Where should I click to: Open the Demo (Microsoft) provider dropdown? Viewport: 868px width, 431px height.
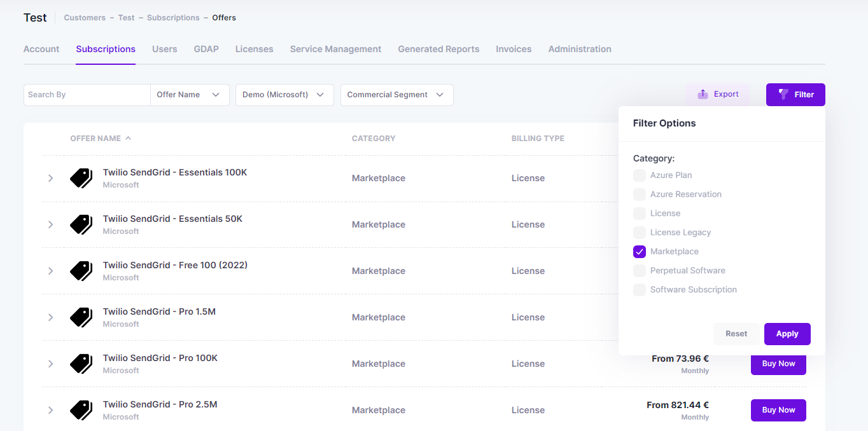coord(284,95)
